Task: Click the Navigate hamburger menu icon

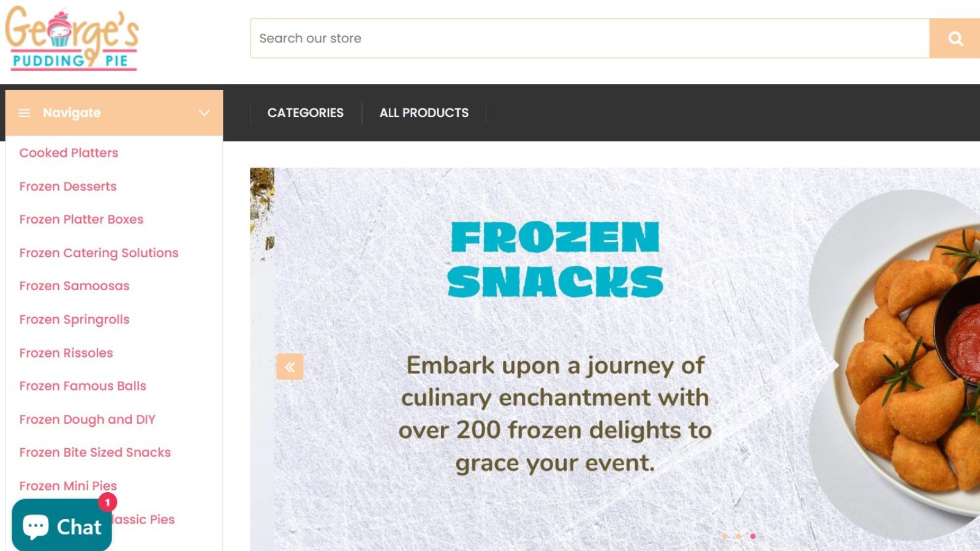Action: [24, 113]
